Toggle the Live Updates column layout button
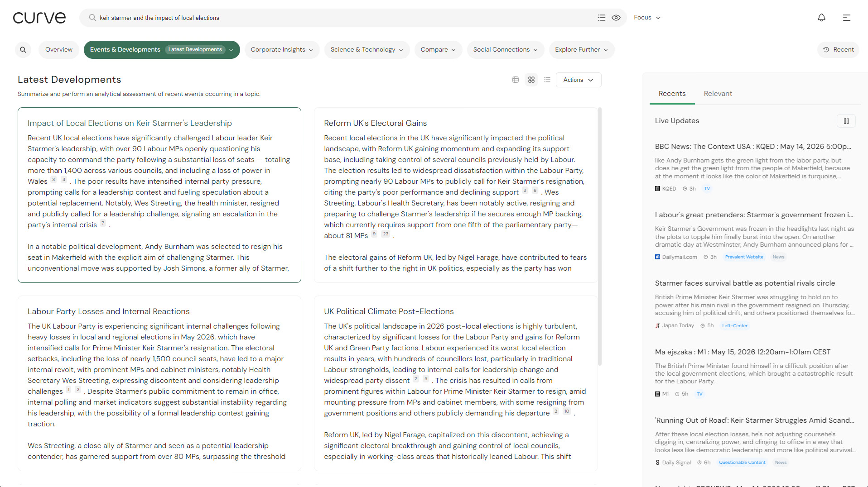Screen dimensions: 868x487 [846, 121]
